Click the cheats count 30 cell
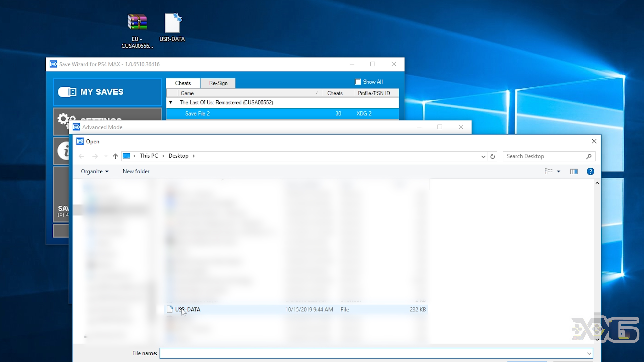This screenshot has height=362, width=644. tap(338, 113)
